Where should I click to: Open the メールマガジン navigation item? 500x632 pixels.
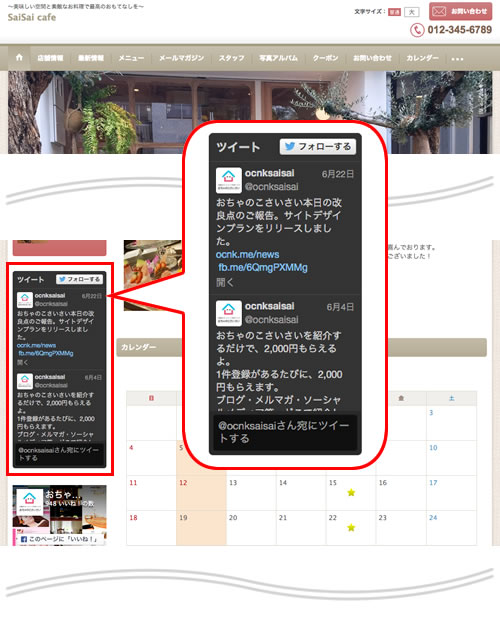[181, 58]
